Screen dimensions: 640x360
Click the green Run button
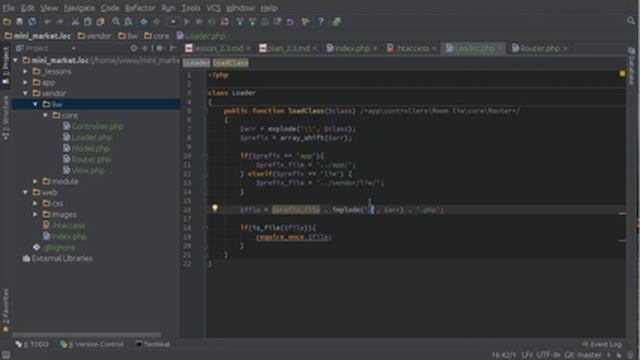(x=187, y=22)
